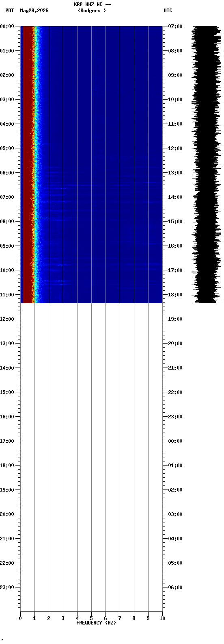Click the '16:00' PDT time label

(x=7, y=417)
